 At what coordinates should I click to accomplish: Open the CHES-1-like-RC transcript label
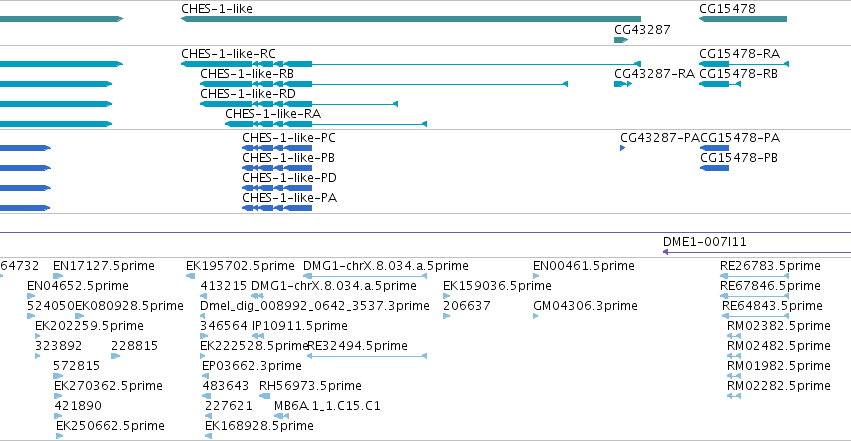[x=228, y=54]
